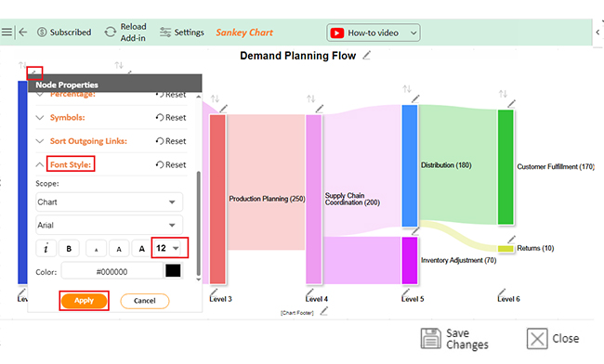Toggle bold font style
The width and height of the screenshot is (604, 364).
pyautogui.click(x=69, y=248)
